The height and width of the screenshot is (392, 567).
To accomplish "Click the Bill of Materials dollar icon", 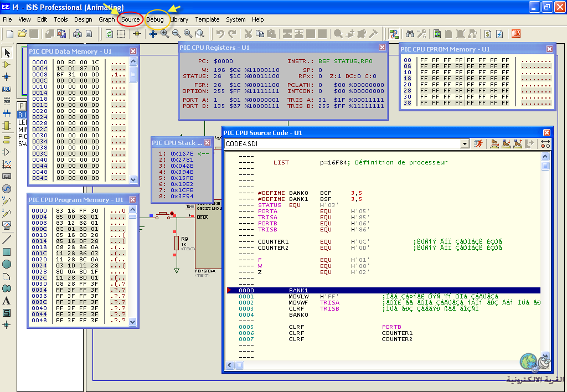I will [488, 34].
